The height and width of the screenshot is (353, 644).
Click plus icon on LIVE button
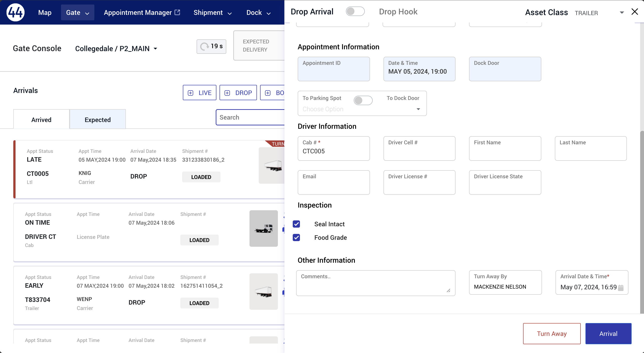[x=190, y=93]
